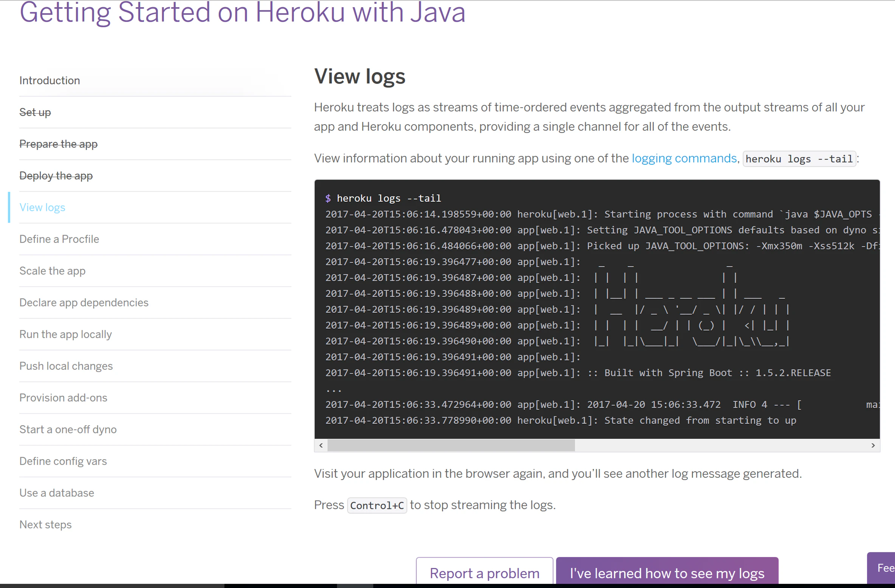Click the Control+C key label

click(377, 506)
